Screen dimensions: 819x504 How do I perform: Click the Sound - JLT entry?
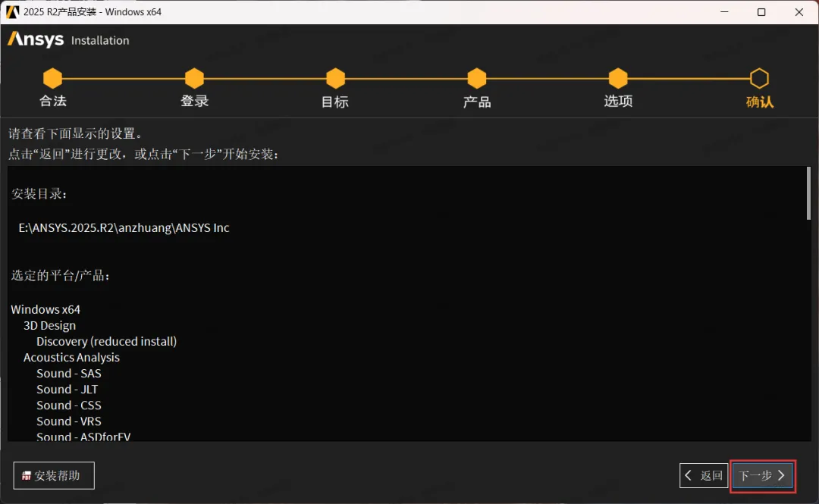[x=67, y=389]
